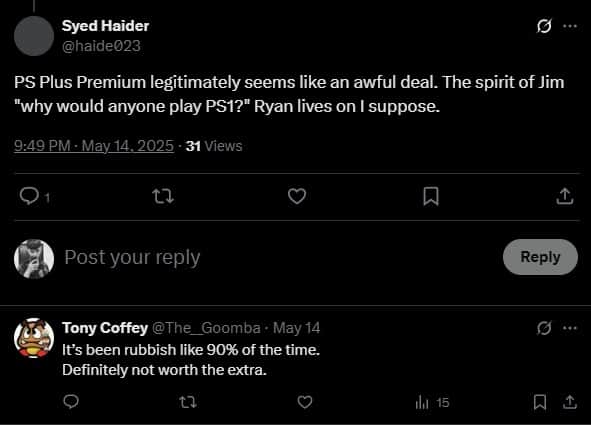Open Tony Coffey's Goomba avatar

tap(34, 338)
